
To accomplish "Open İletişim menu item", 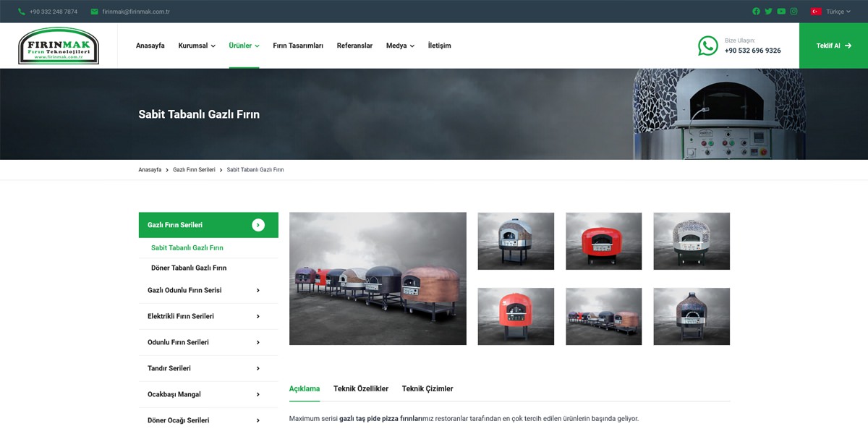I will point(439,46).
